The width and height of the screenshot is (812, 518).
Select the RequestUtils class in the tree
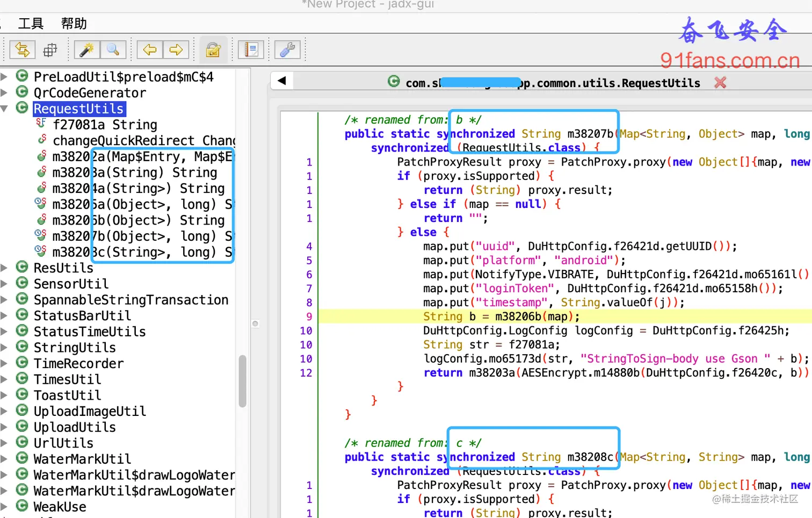[x=79, y=109]
